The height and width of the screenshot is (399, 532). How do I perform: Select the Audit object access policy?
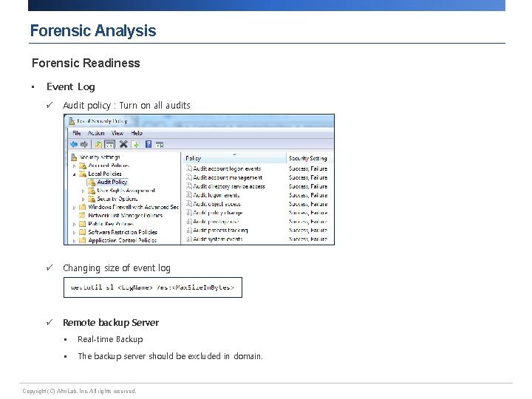[x=216, y=204]
